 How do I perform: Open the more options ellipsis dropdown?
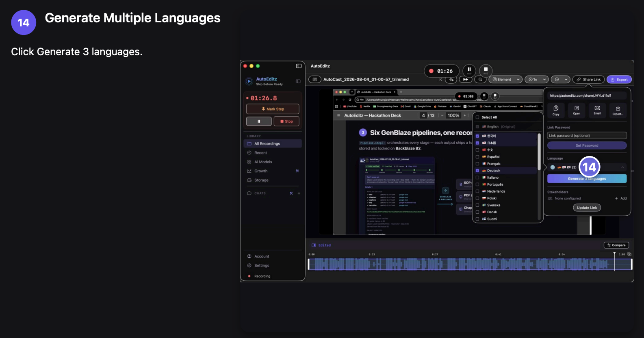(x=561, y=80)
